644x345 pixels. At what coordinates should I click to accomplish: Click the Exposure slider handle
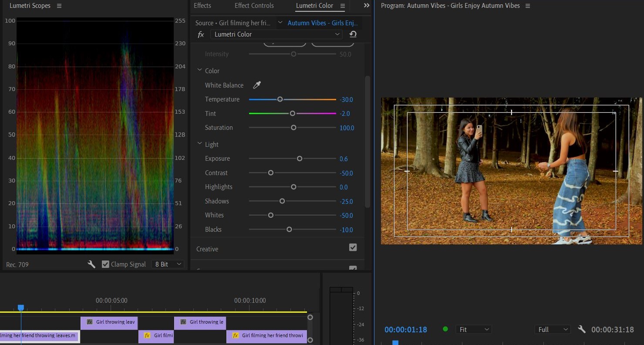click(300, 159)
